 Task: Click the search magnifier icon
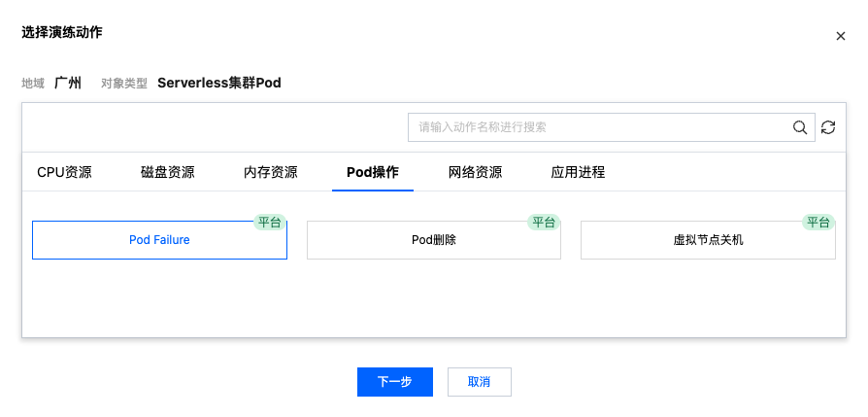point(800,127)
